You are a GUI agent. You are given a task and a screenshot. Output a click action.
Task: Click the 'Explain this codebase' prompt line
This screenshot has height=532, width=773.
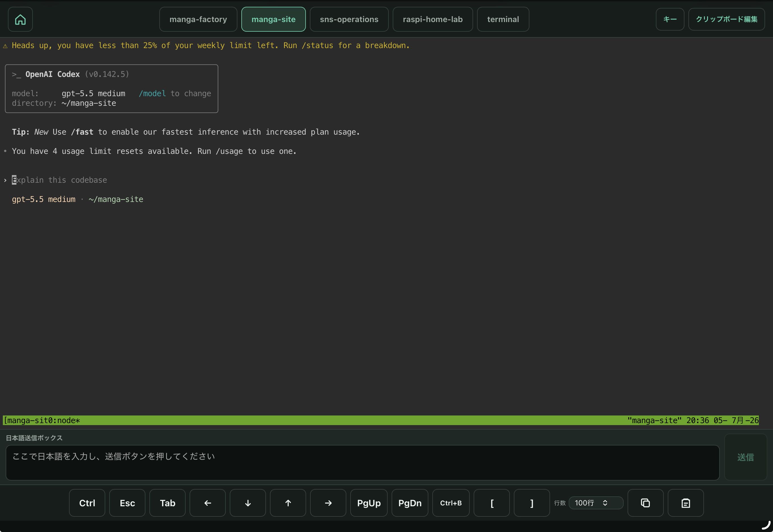tap(59, 180)
